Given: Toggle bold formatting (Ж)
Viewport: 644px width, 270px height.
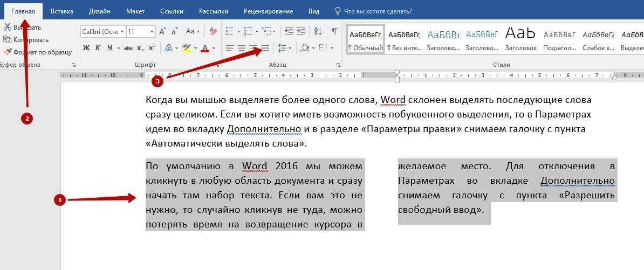Looking at the screenshot, I should coord(86,48).
